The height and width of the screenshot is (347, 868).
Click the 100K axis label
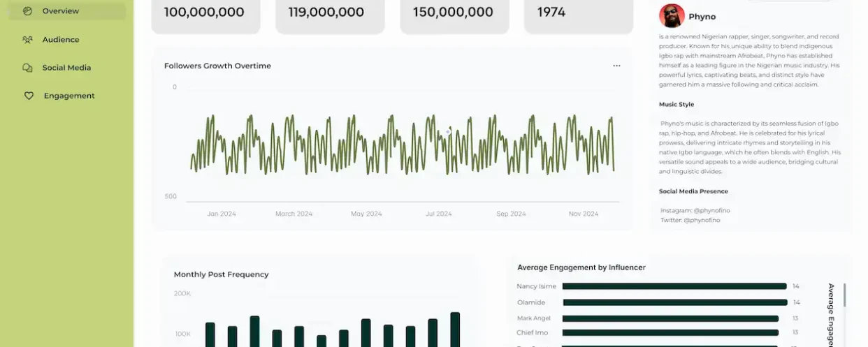click(182, 334)
